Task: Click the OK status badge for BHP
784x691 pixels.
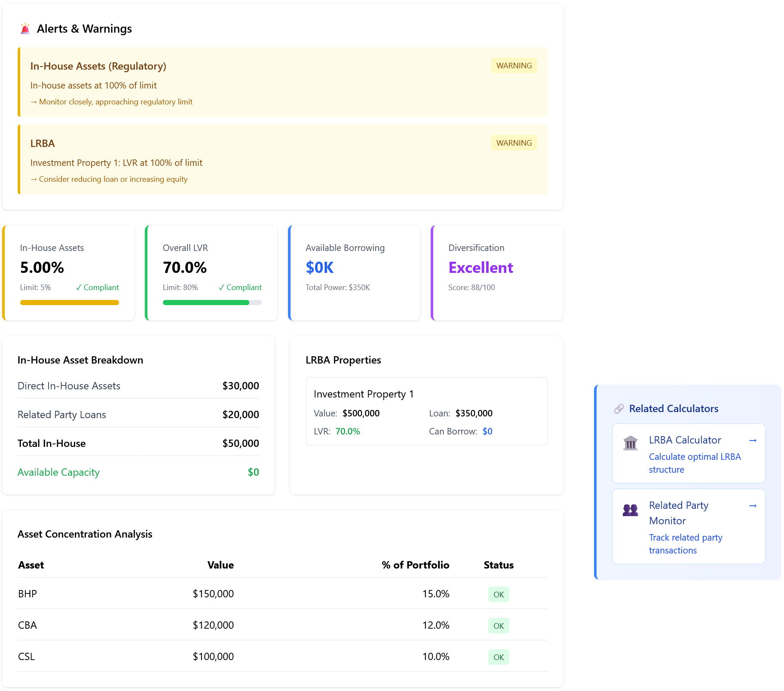Action: pos(499,594)
